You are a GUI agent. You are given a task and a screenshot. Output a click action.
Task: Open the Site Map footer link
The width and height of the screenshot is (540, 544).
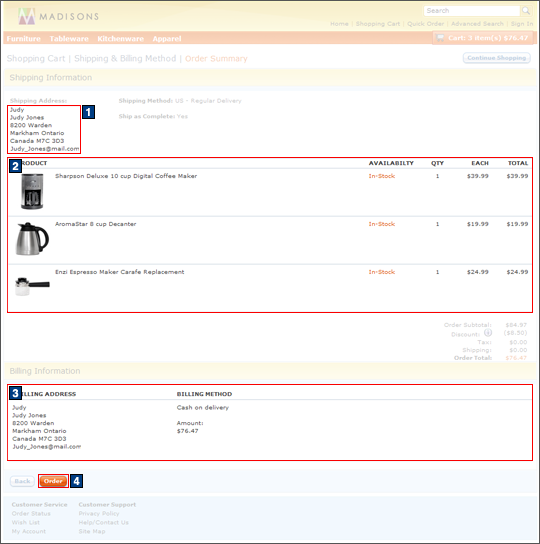click(92, 532)
